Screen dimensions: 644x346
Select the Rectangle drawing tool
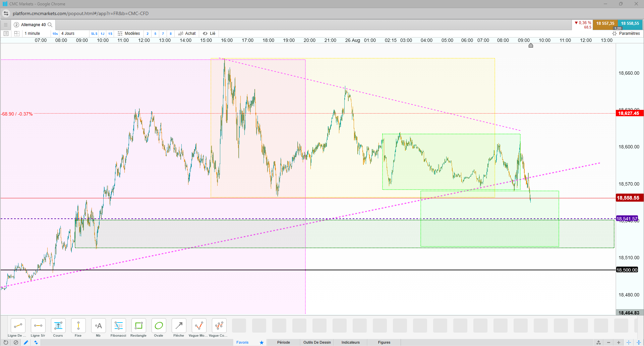138,328
